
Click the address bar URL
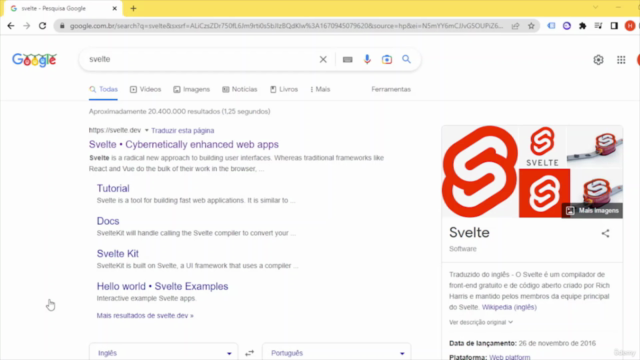[x=286, y=26]
